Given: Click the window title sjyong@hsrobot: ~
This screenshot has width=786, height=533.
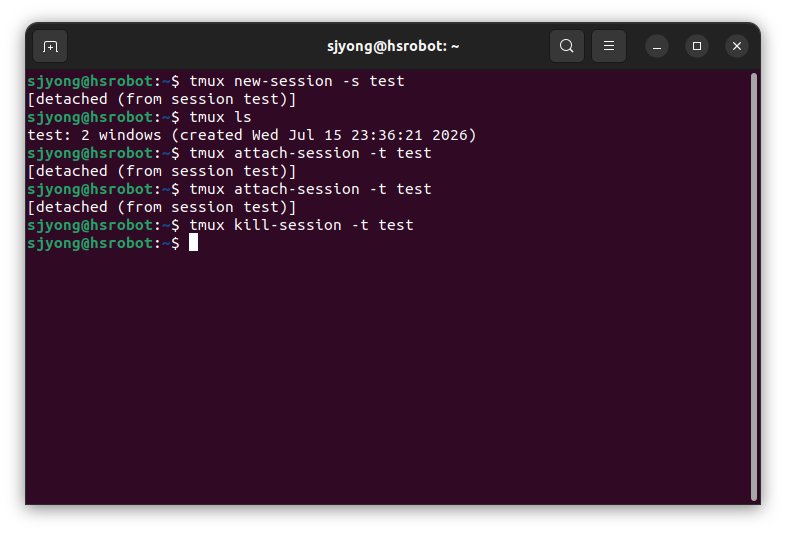Looking at the screenshot, I should (x=393, y=46).
